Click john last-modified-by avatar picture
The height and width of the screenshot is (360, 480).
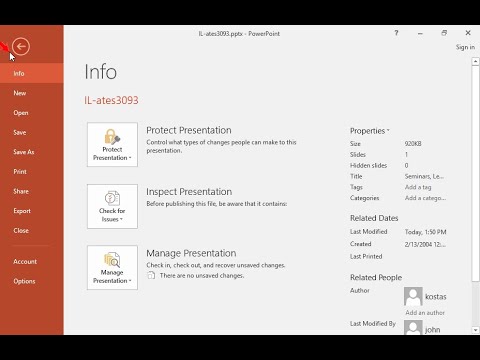(x=413, y=327)
